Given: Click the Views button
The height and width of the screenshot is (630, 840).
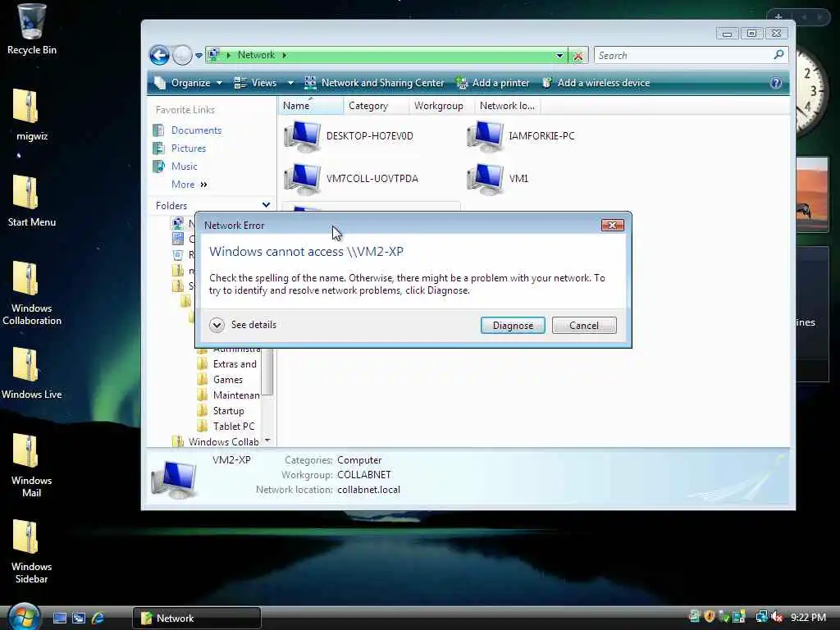Looking at the screenshot, I should point(256,83).
